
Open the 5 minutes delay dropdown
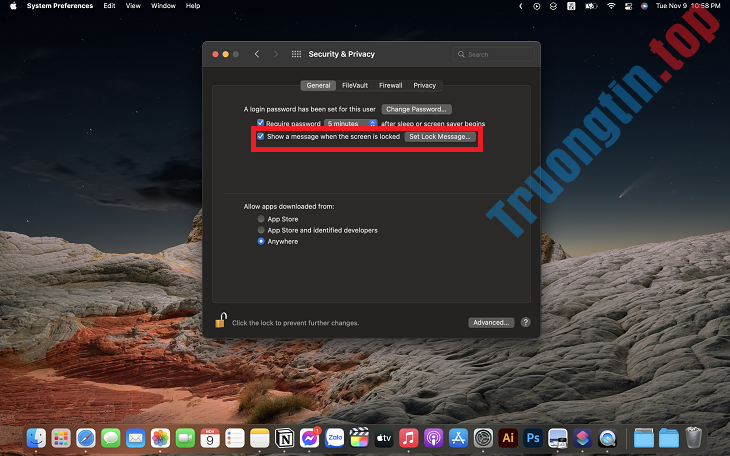(350, 123)
